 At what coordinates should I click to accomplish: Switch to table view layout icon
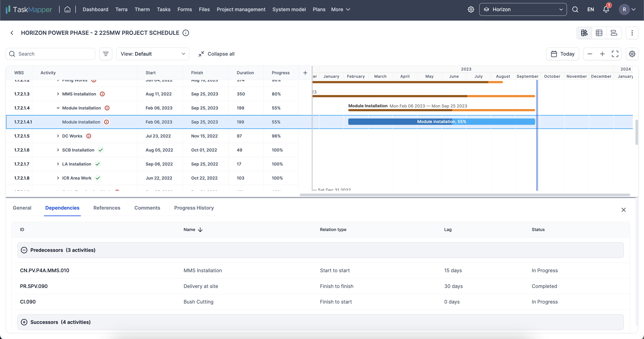[x=599, y=33]
